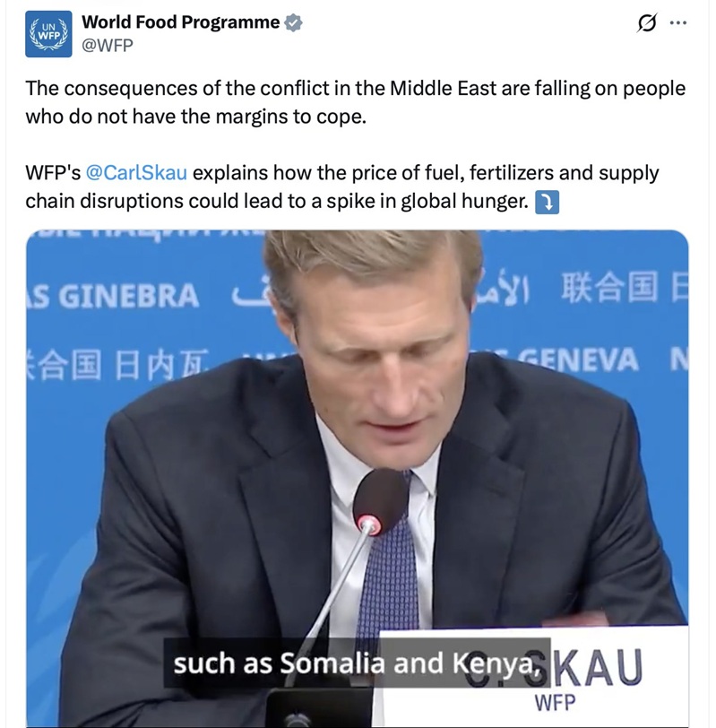Viewport: 716px width, 728px height.
Task: Open the three-dot more options menu
Action: pos(678,22)
